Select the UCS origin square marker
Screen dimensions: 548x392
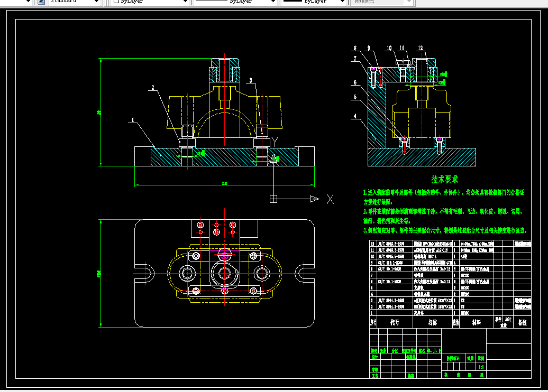(x=273, y=199)
